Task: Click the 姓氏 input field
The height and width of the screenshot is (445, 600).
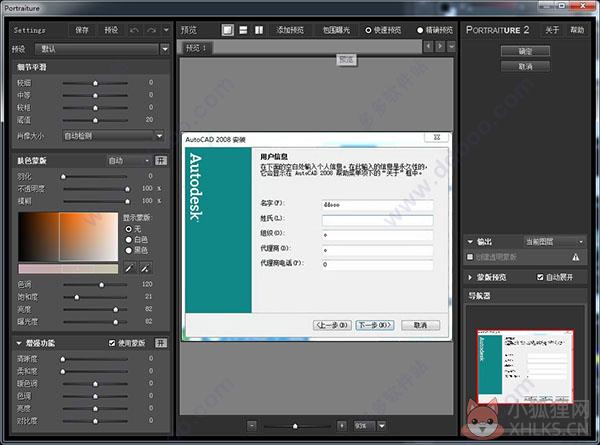Action: pos(378,220)
